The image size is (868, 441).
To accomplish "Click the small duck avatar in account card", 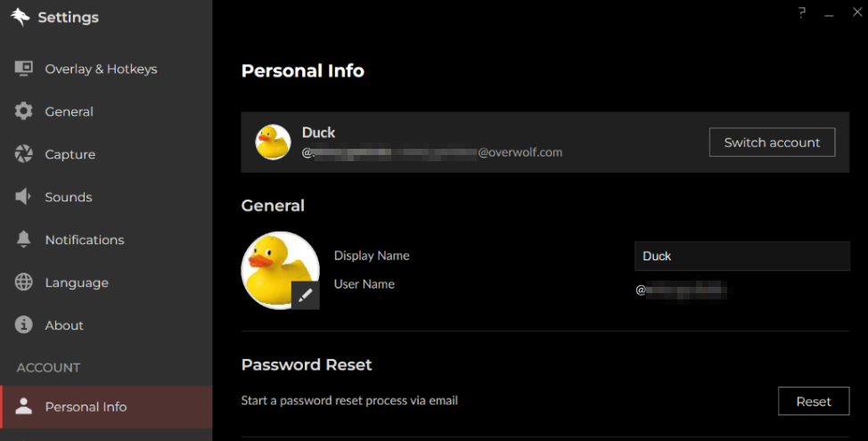I will pos(273,142).
